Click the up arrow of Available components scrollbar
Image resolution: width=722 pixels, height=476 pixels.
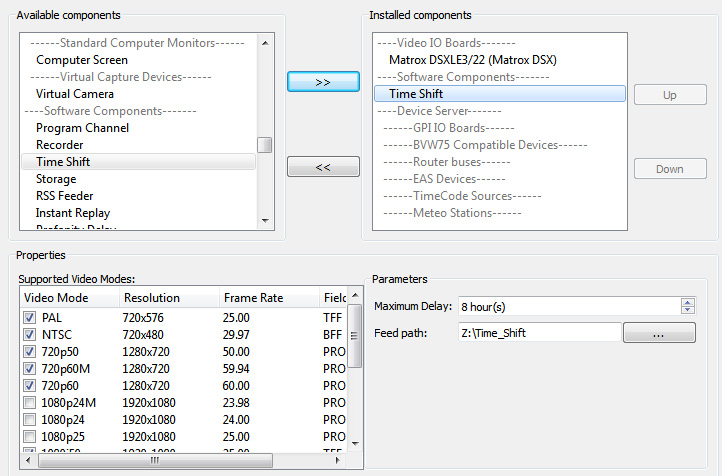click(265, 43)
